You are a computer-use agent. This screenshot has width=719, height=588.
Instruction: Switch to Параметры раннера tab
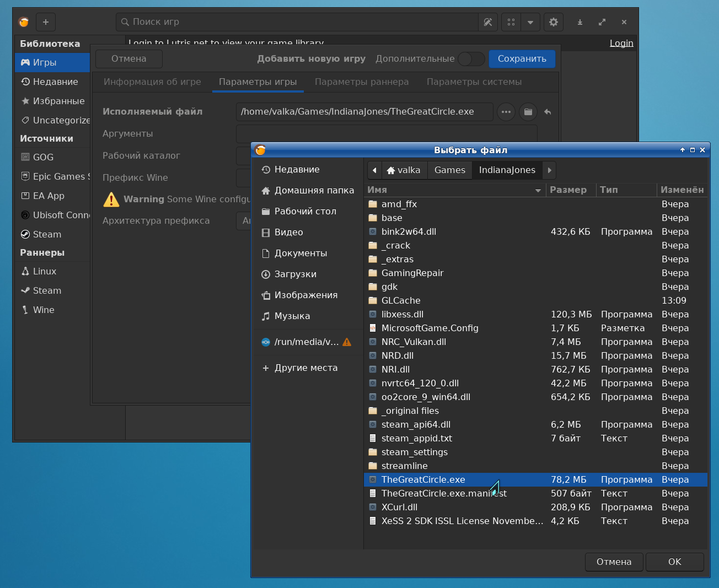[362, 82]
